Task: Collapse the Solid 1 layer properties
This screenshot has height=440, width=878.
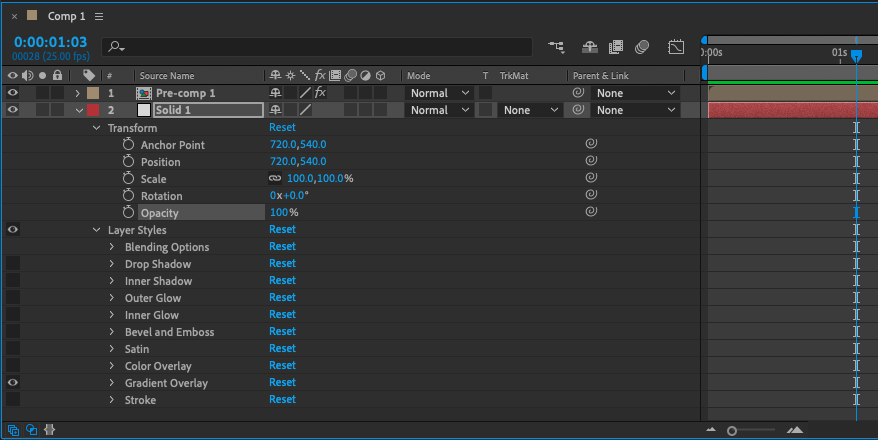Action: pos(79,110)
